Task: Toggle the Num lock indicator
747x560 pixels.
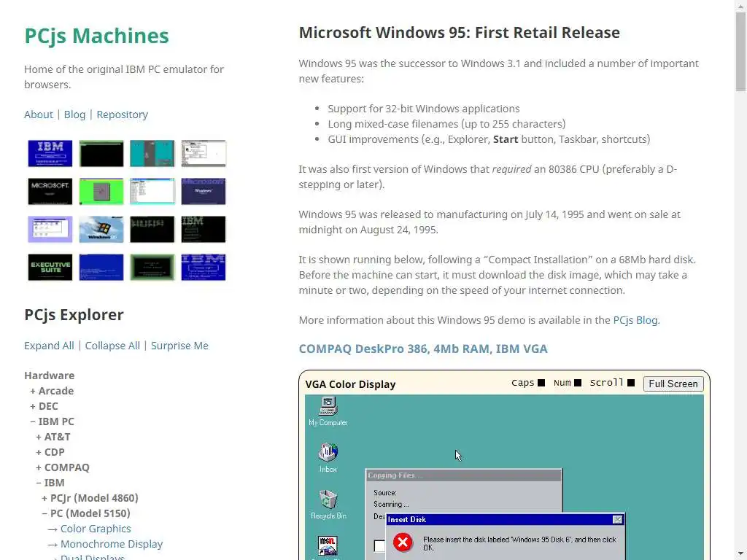Action: click(578, 383)
